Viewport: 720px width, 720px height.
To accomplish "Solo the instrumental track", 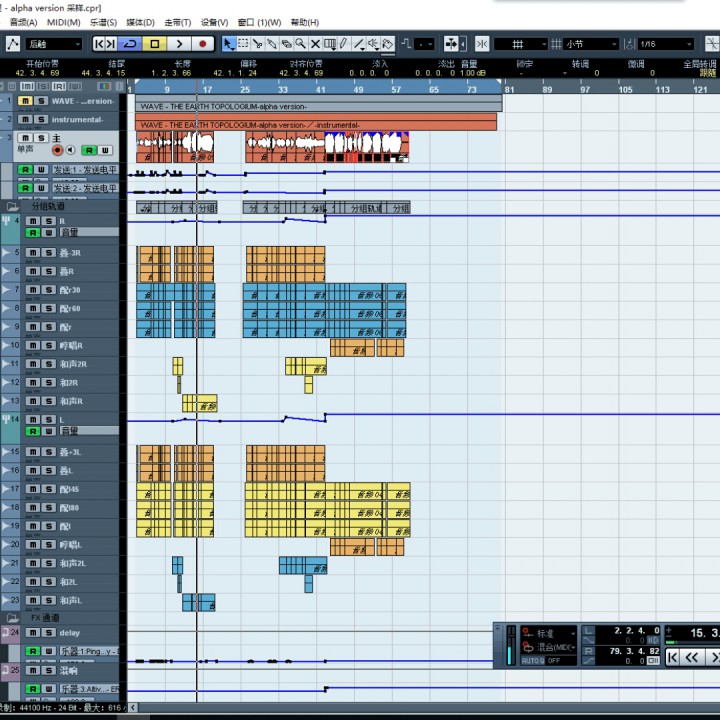I will click(40, 120).
